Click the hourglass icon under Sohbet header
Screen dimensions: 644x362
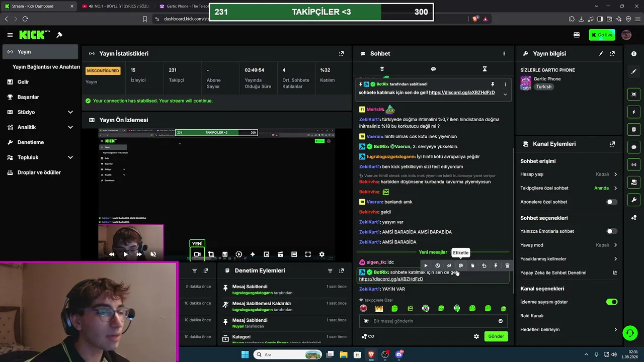485,69
